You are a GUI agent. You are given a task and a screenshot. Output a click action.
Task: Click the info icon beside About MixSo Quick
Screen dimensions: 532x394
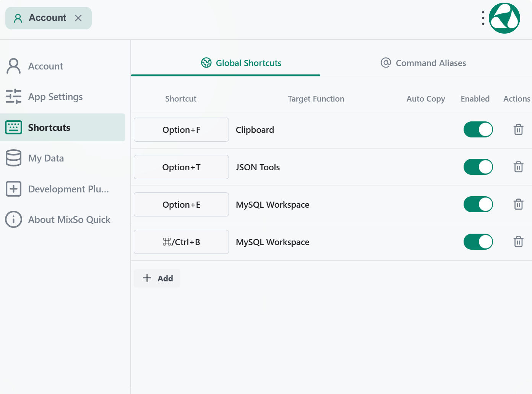click(14, 220)
